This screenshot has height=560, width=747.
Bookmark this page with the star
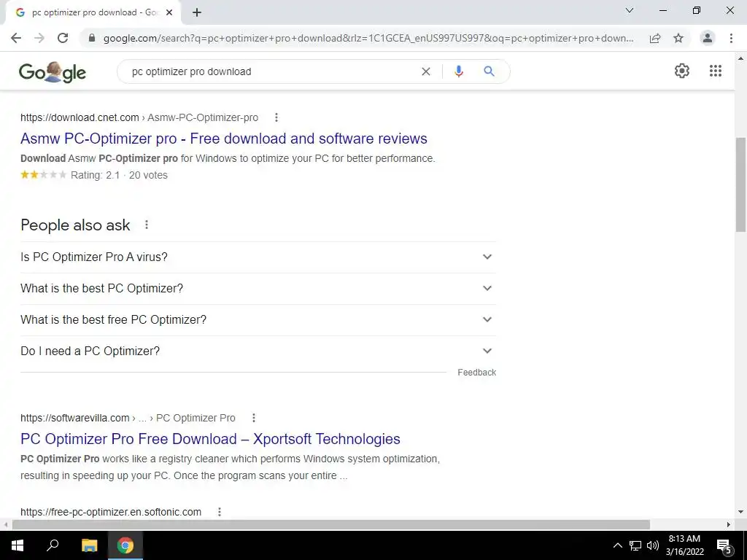click(678, 38)
